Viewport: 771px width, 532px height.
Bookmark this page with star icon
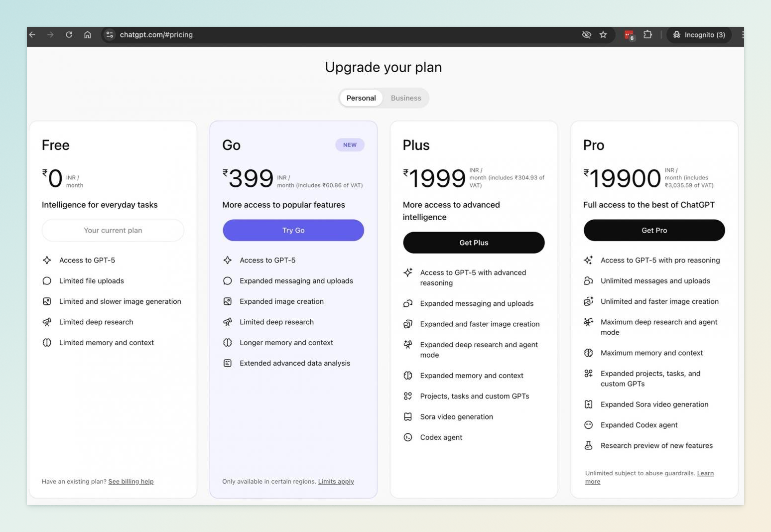[603, 35]
